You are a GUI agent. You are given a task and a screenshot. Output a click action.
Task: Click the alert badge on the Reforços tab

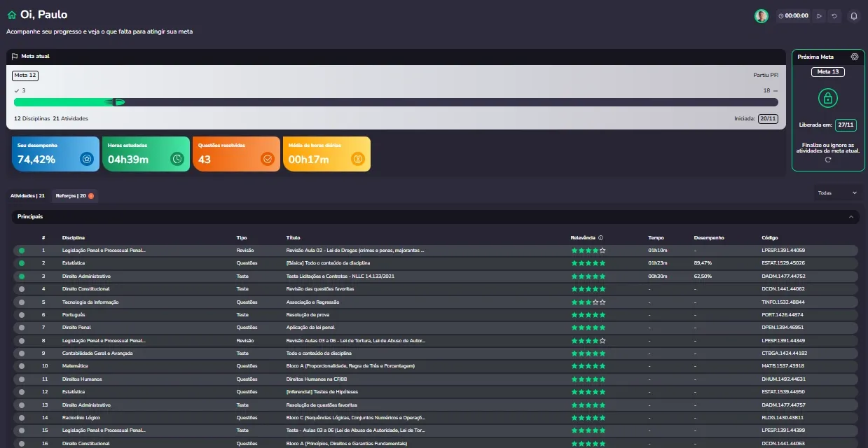click(x=91, y=195)
